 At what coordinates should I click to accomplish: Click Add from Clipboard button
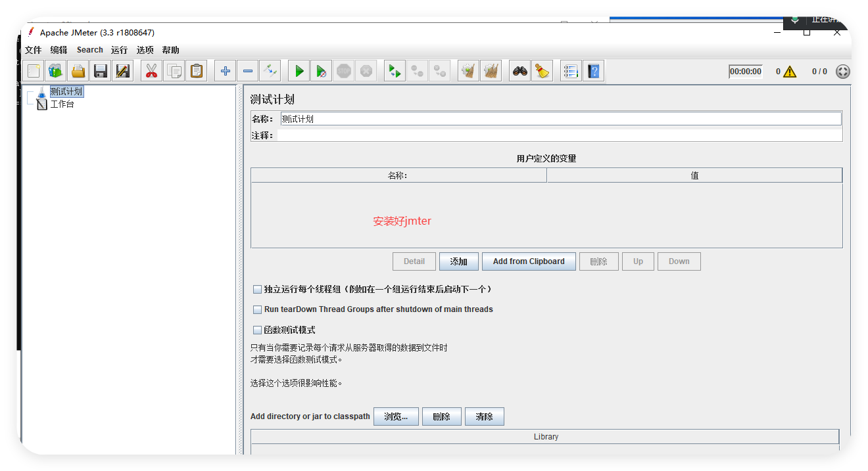pos(529,261)
